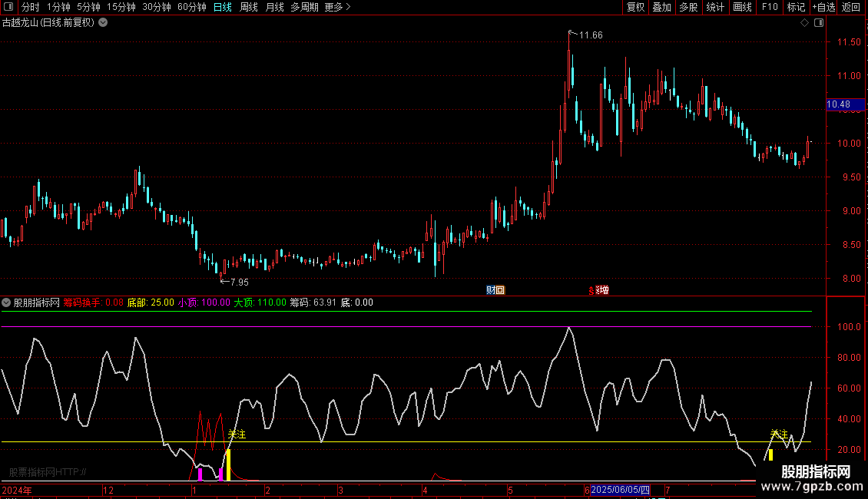Click the 古越龙山 stock title
868x499 pixels.
pyautogui.click(x=48, y=23)
